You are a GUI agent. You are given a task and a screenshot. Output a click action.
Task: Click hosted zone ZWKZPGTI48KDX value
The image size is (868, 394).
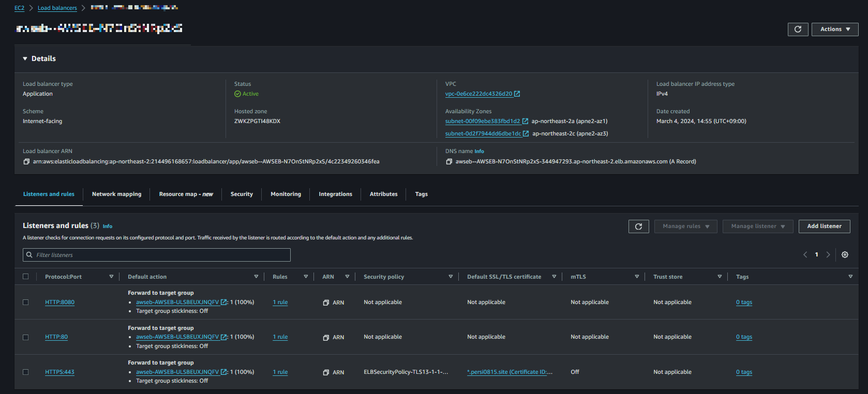click(257, 122)
